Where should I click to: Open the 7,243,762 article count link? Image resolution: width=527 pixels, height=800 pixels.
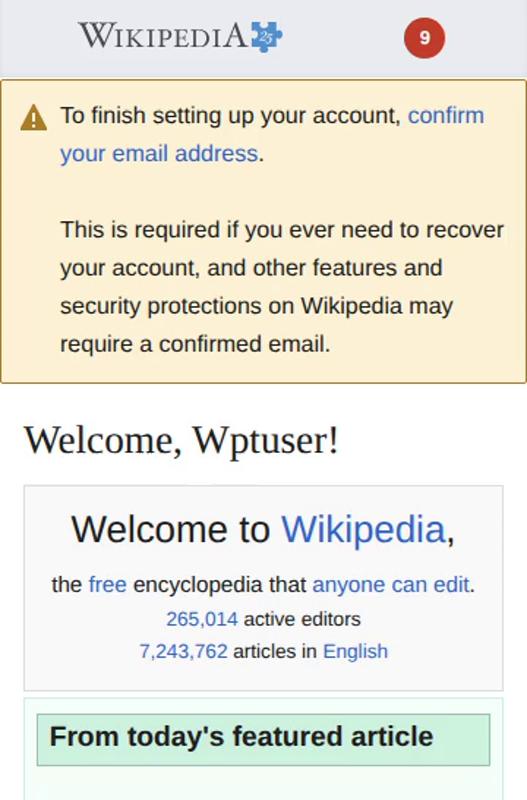coord(184,652)
